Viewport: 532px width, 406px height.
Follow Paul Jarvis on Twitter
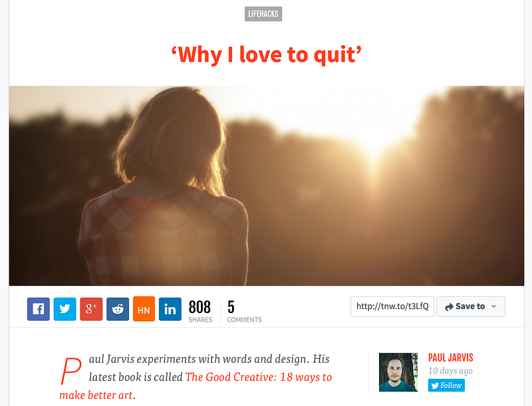click(446, 385)
